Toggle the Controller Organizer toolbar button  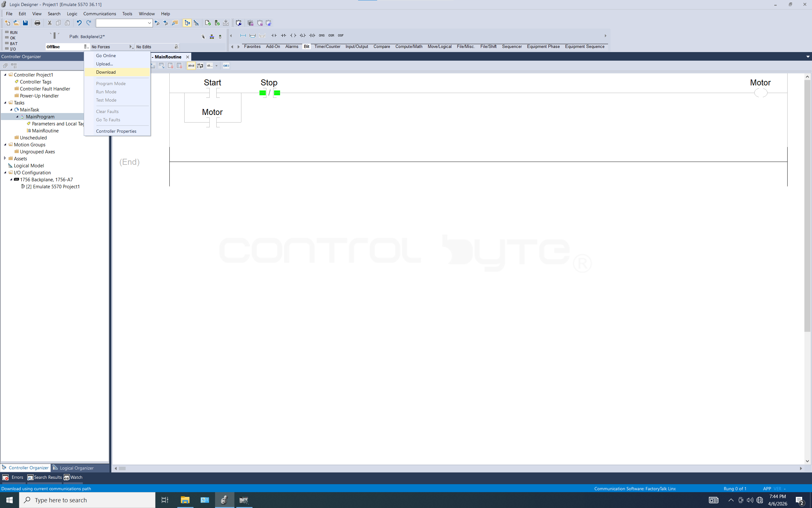(x=187, y=23)
